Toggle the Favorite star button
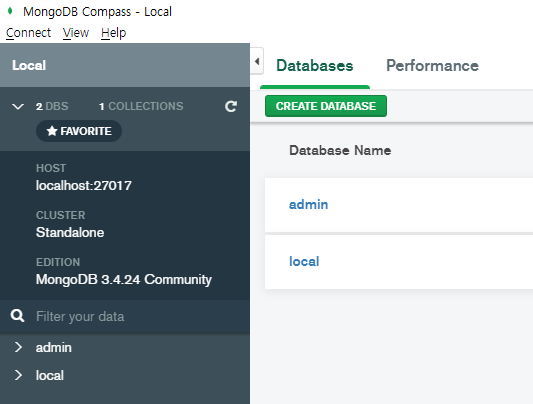This screenshot has width=533, height=404. click(x=79, y=131)
